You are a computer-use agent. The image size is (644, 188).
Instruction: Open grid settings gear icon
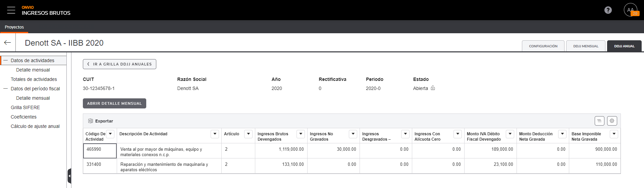[612, 121]
